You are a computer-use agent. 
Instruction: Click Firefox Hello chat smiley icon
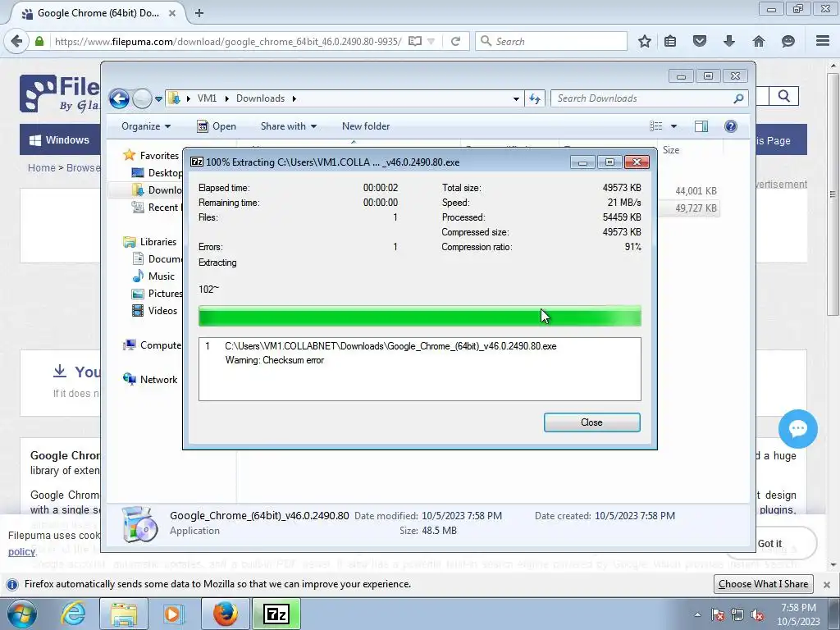click(x=788, y=41)
